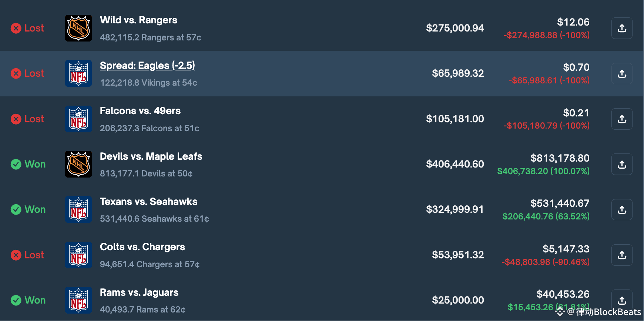Image resolution: width=644 pixels, height=321 pixels.
Task: Click NFL logo for Rams vs. Jaguars
Action: pos(78,300)
